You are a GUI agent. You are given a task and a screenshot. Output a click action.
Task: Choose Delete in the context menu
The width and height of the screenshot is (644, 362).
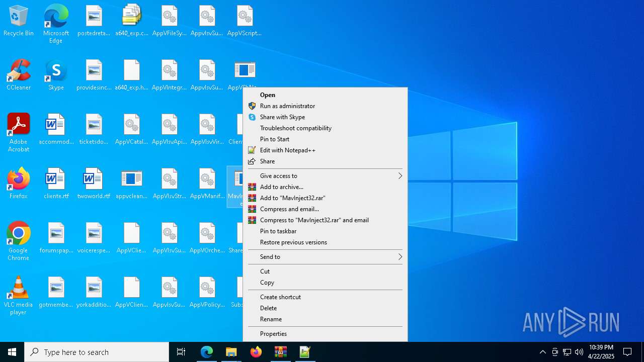325,308
